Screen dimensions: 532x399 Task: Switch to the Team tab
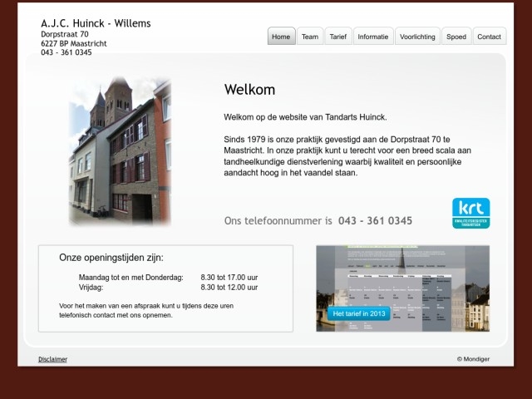[310, 37]
